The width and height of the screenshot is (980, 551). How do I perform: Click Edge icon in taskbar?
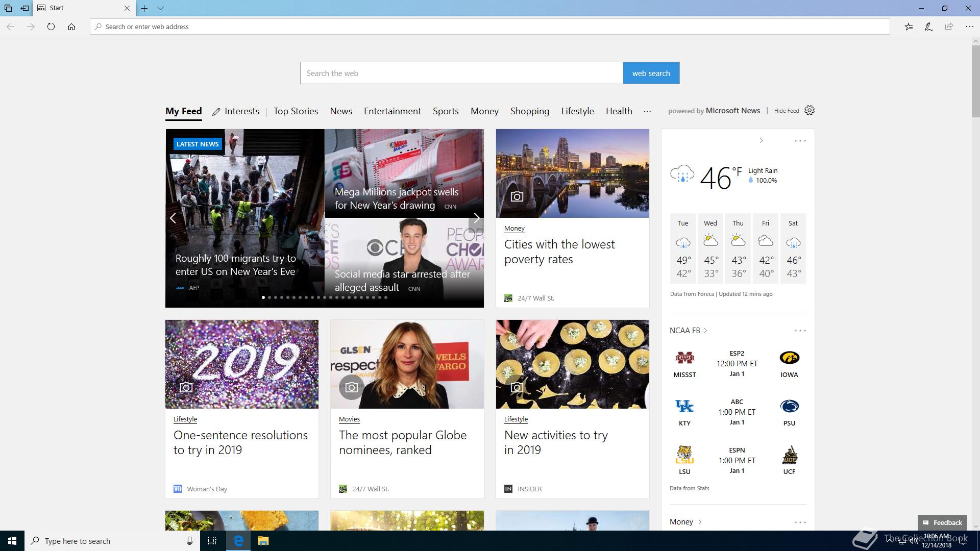(238, 541)
